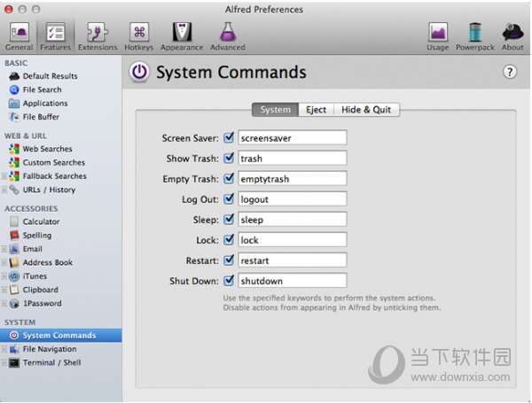Open the Powerpack battery icon
Screen dimensions: 532x403
475,33
